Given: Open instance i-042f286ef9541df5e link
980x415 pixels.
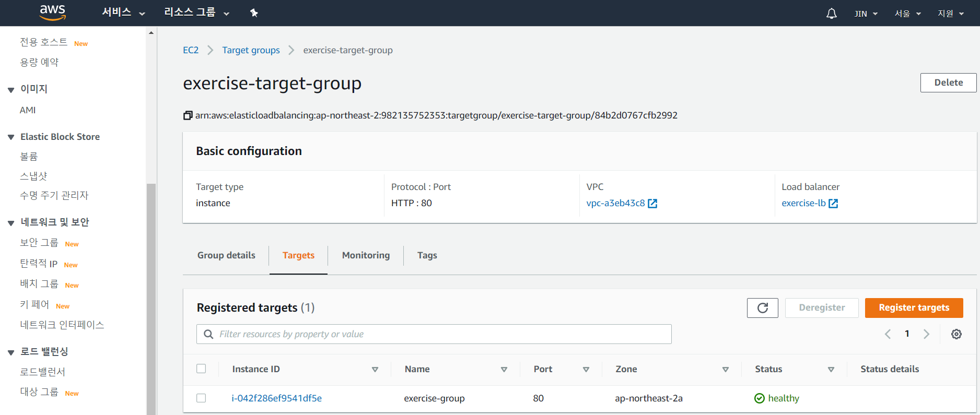Looking at the screenshot, I should [x=276, y=398].
